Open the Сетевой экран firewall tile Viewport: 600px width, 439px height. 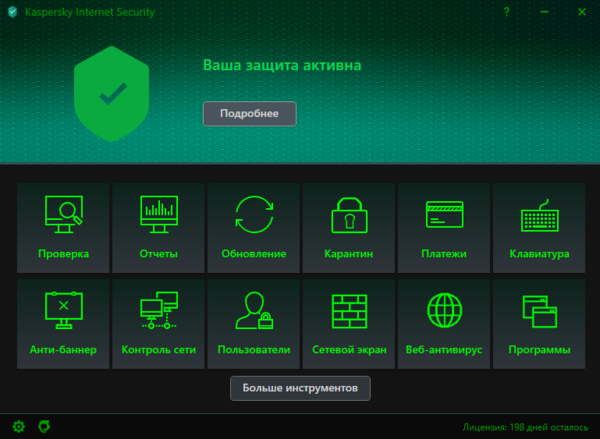click(349, 324)
